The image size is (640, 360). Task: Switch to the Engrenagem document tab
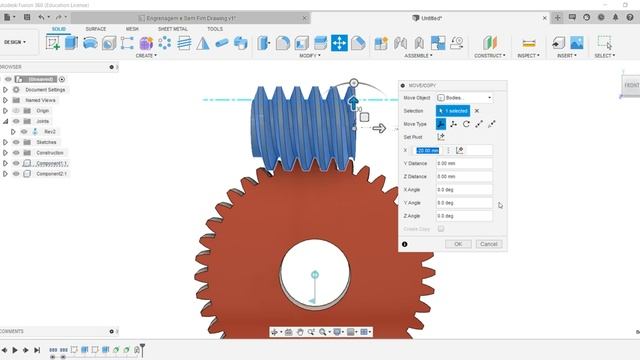click(191, 18)
